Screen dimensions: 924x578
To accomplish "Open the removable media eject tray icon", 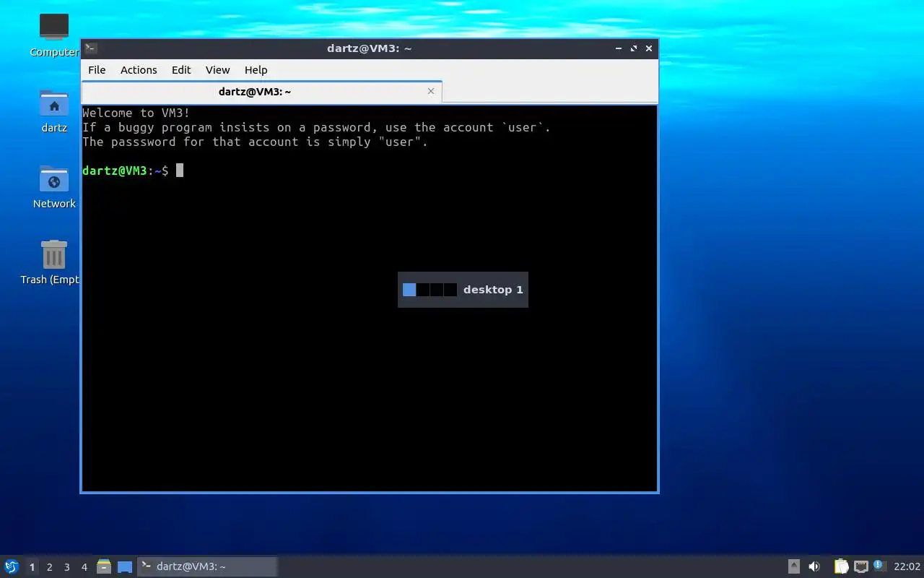I will tap(793, 566).
